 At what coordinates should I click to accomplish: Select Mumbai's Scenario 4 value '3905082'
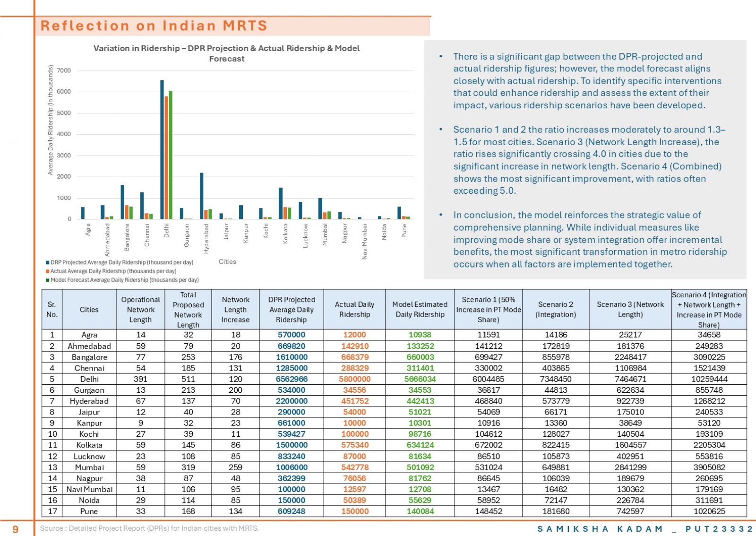[709, 467]
